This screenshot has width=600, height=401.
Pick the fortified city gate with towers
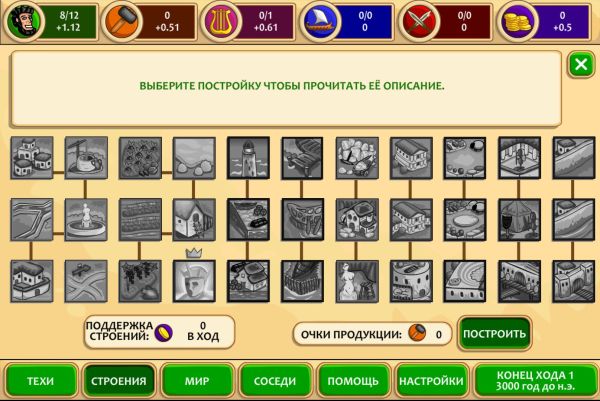(x=573, y=281)
